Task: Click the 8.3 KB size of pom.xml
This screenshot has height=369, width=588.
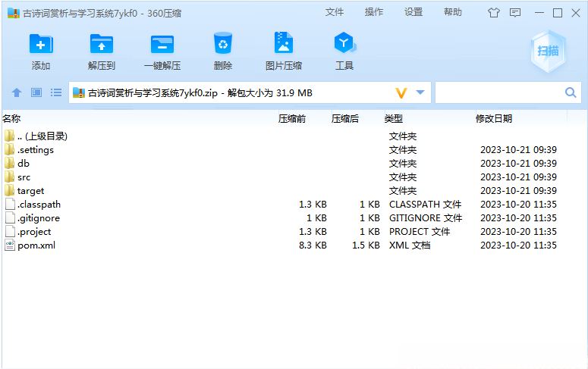Action: [x=313, y=245]
